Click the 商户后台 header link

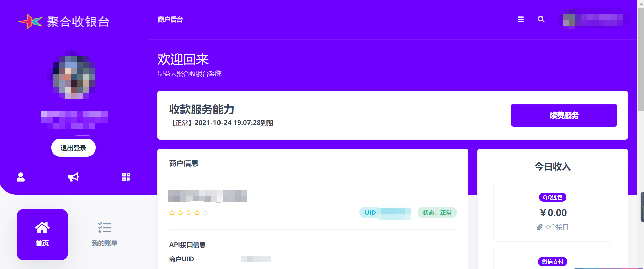pyautogui.click(x=170, y=20)
